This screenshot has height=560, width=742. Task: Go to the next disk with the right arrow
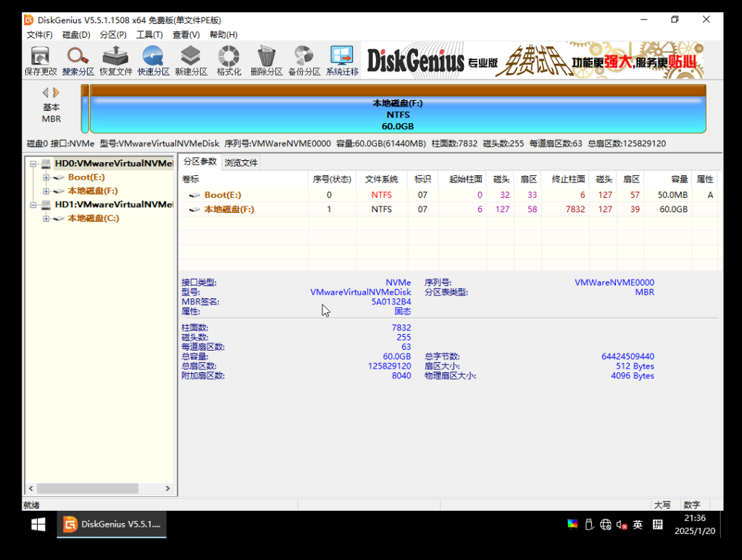pos(57,93)
